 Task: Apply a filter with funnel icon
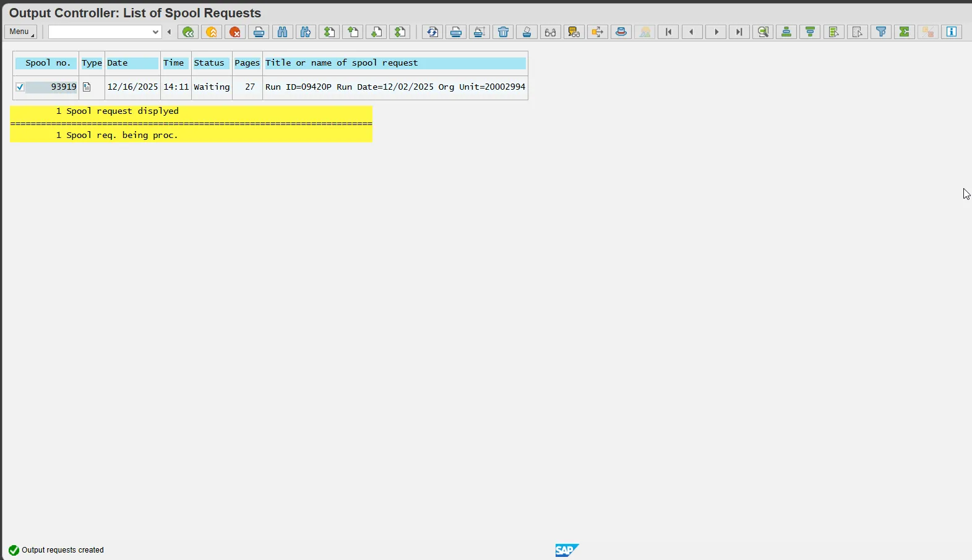point(881,32)
